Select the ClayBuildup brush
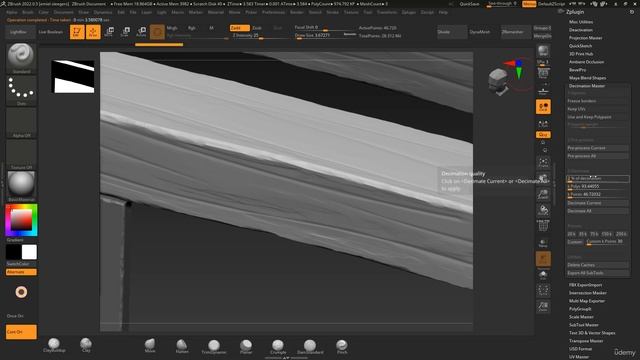640x360 pixels. point(54,345)
